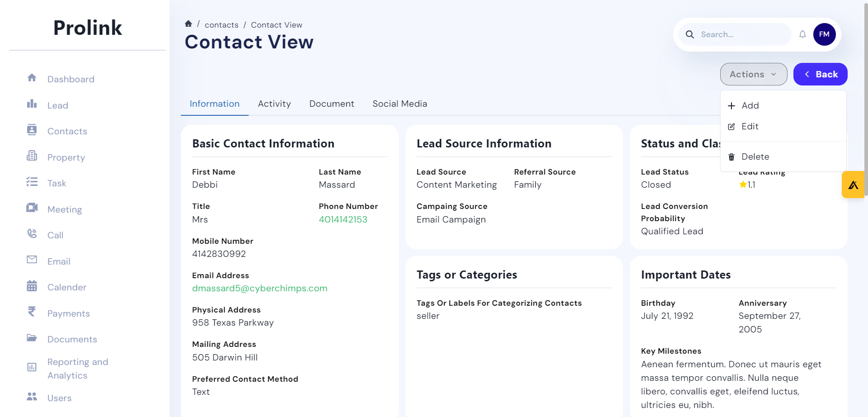
Task: Open the FM profile avatar
Action: (825, 34)
